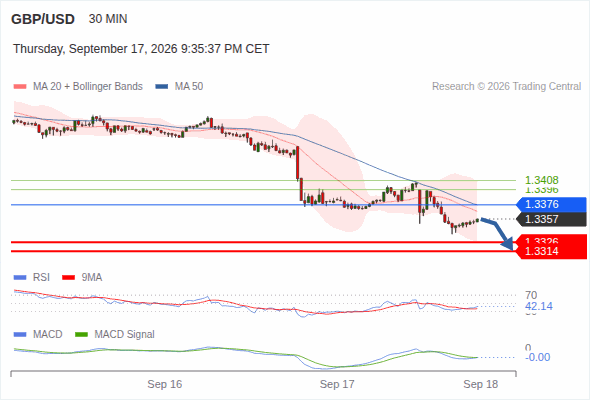Click the 1.3357 current price tag
The width and height of the screenshot is (590, 400).
coord(551,219)
